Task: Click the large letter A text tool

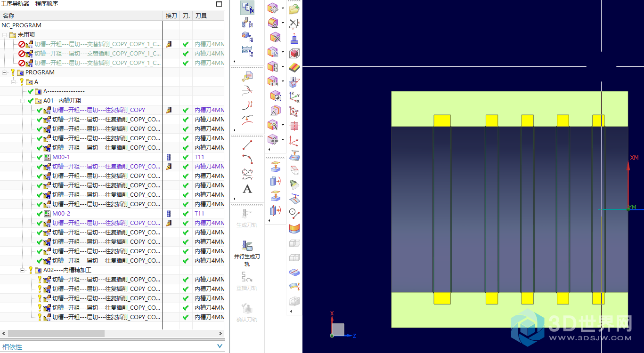Action: click(x=247, y=189)
